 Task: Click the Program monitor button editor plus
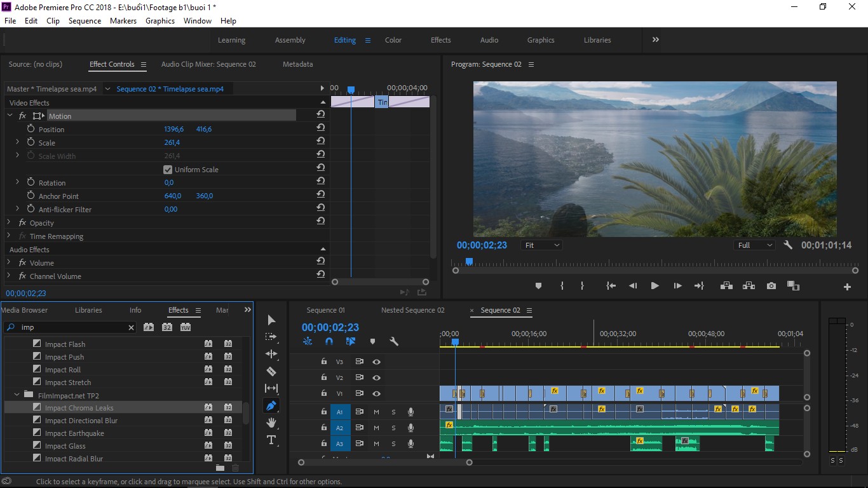coord(847,287)
